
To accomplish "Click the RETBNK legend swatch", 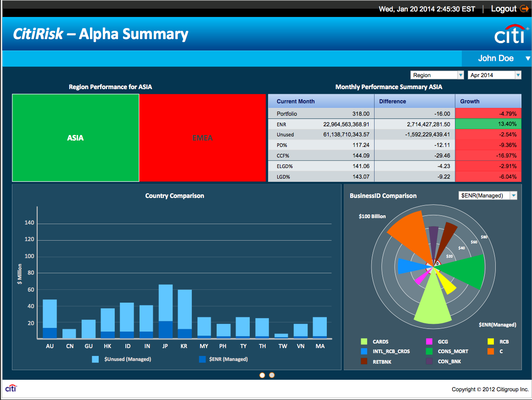I will click(x=364, y=361).
